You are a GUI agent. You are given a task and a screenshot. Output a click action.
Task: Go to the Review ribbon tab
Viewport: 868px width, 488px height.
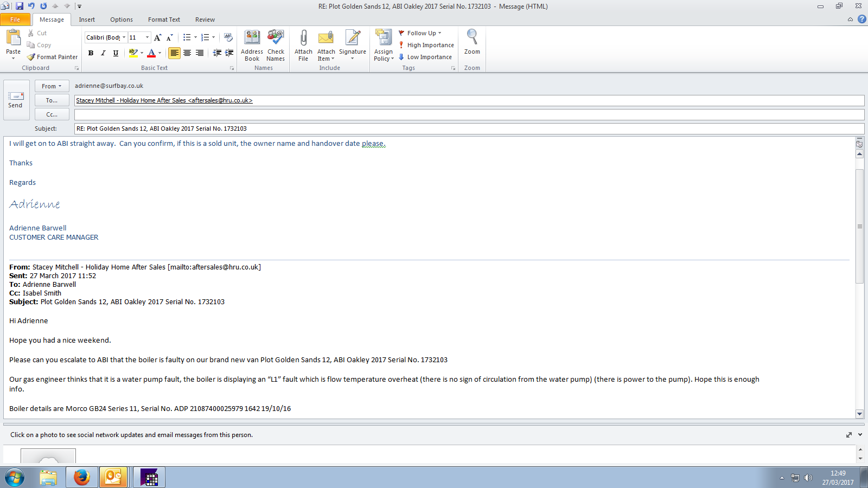coord(205,20)
